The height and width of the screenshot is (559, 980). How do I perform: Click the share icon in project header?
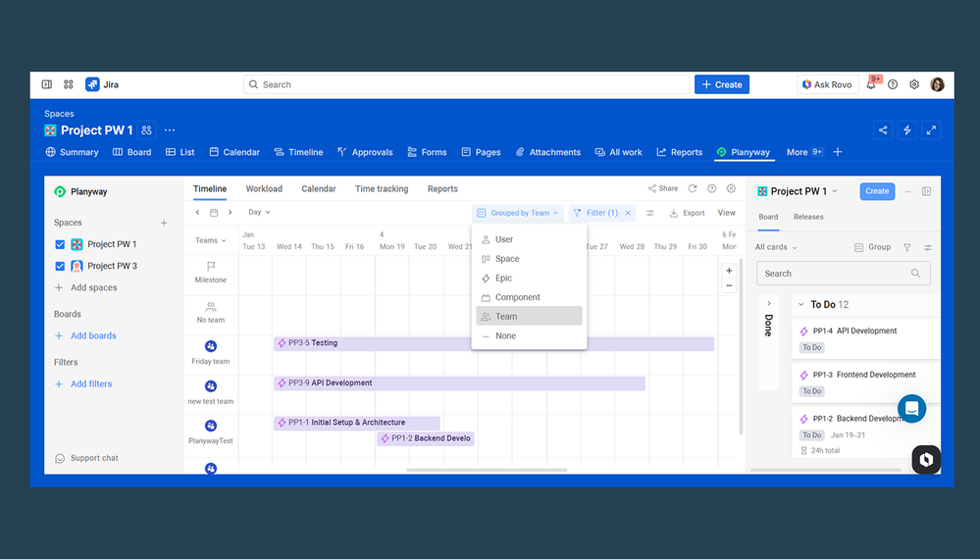click(x=883, y=129)
